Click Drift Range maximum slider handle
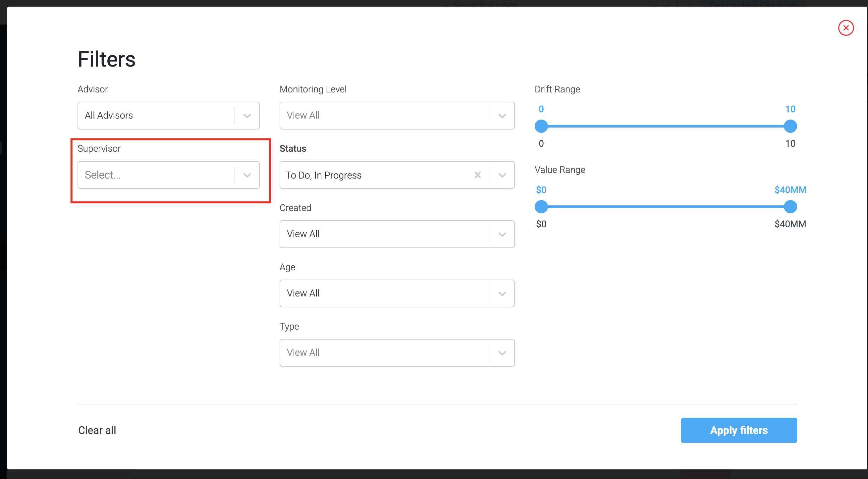 (790, 126)
